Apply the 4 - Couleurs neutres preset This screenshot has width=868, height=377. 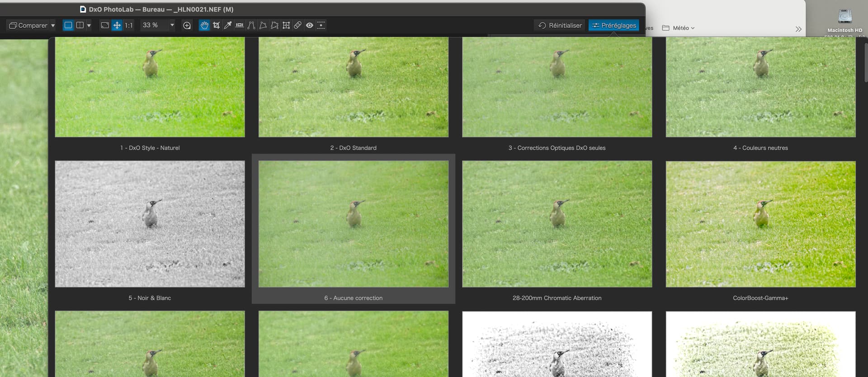point(760,87)
